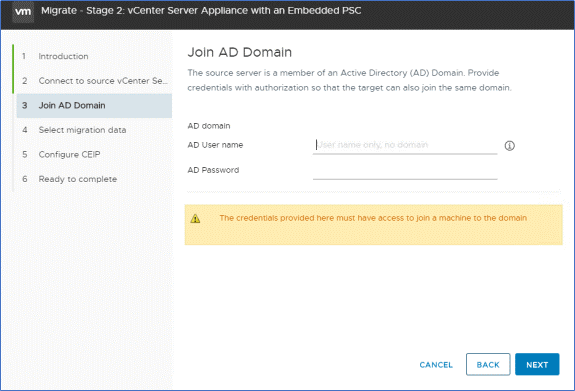The image size is (575, 391).
Task: Click the Join AD Domain heading
Action: [x=239, y=52]
